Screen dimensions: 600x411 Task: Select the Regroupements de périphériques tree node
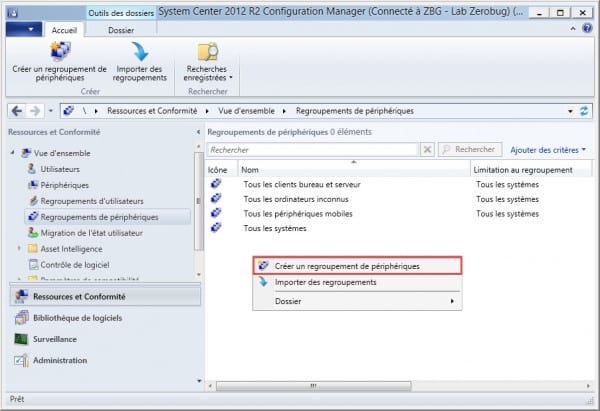[x=108, y=217]
